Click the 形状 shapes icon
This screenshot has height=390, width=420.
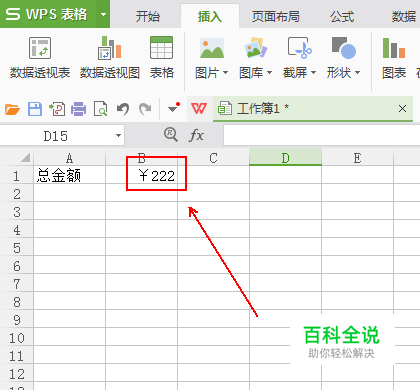pos(344,48)
